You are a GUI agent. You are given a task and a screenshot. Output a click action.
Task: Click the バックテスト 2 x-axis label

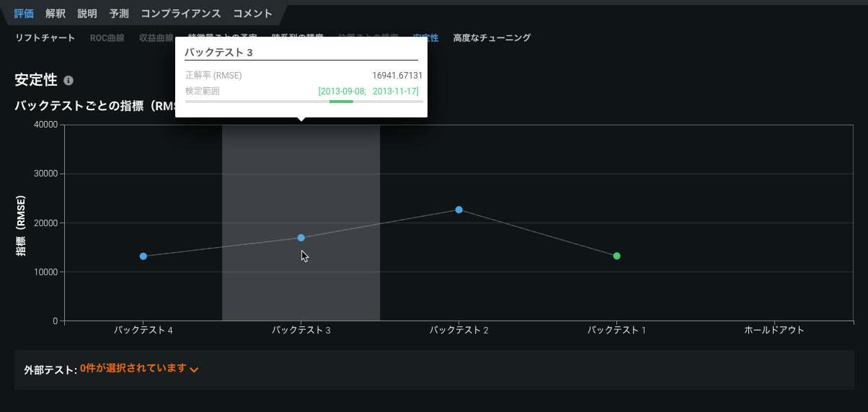[x=459, y=330]
